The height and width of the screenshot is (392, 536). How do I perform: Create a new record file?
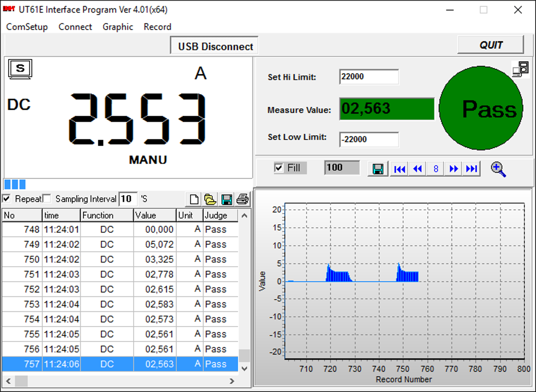194,199
